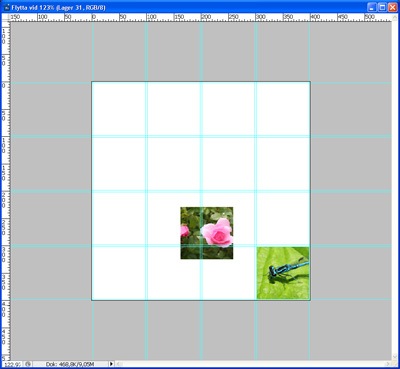This screenshot has width=400, height=369.
Task: Click the scroll left arrow beside status arrow
Action: 118,364
